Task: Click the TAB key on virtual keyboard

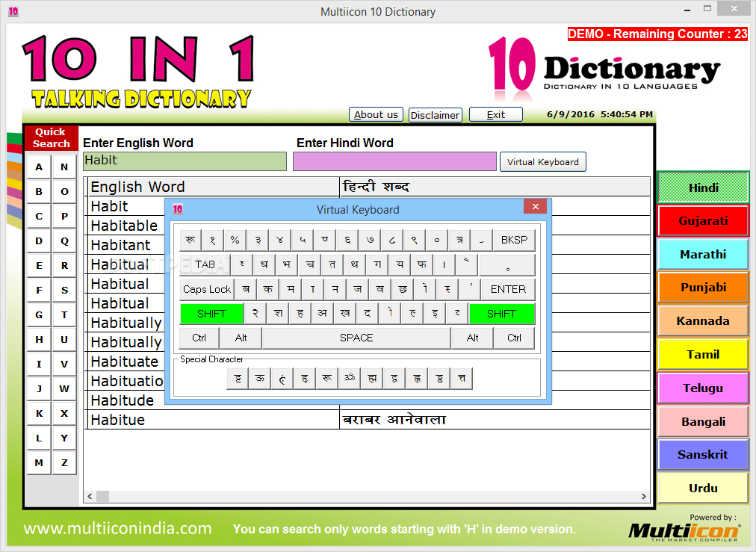Action: point(205,264)
